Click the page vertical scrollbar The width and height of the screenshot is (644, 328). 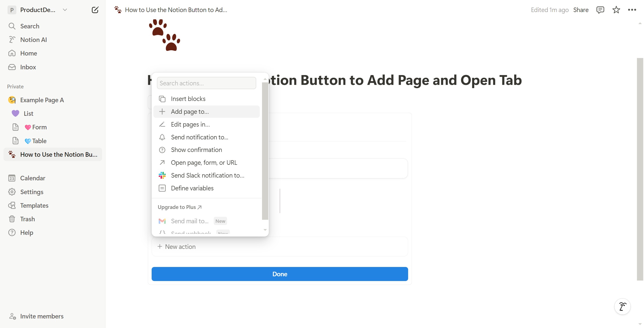640,169
